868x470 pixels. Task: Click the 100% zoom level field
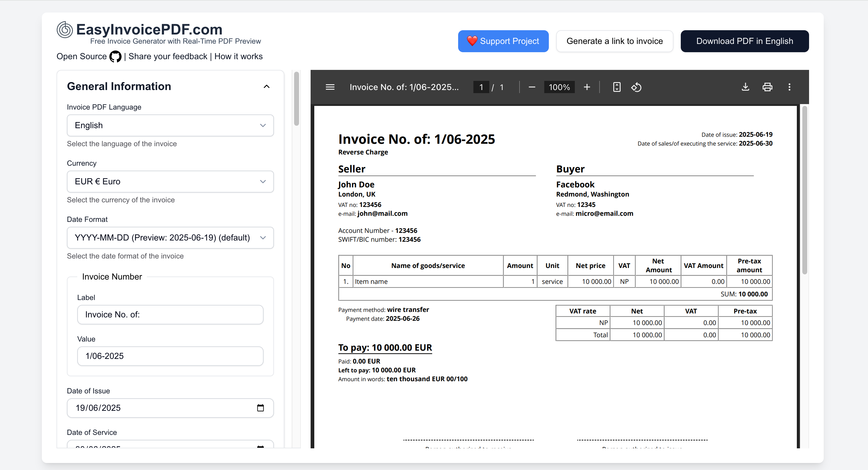point(559,87)
